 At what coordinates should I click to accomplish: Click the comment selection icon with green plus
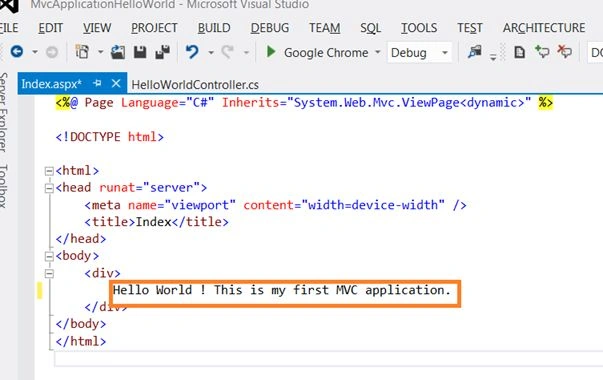pos(542,52)
